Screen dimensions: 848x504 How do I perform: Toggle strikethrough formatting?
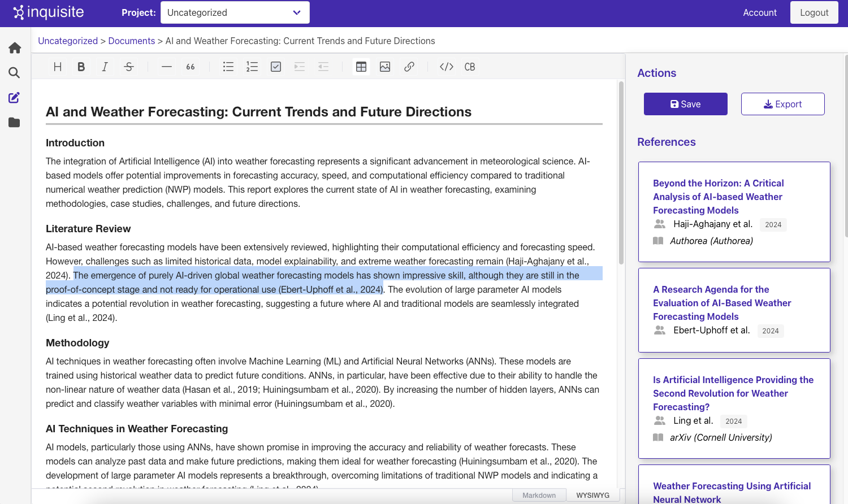[129, 67]
